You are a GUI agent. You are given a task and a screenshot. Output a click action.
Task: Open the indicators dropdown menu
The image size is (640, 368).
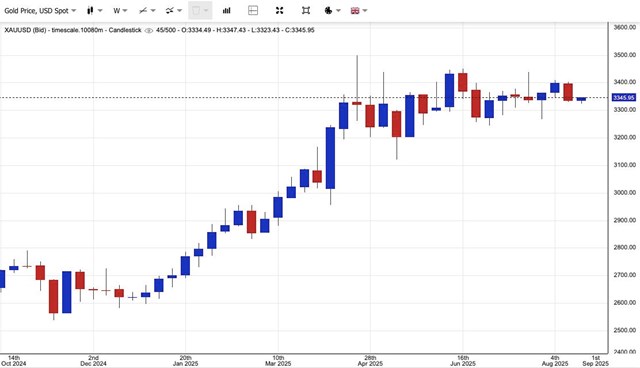click(173, 11)
